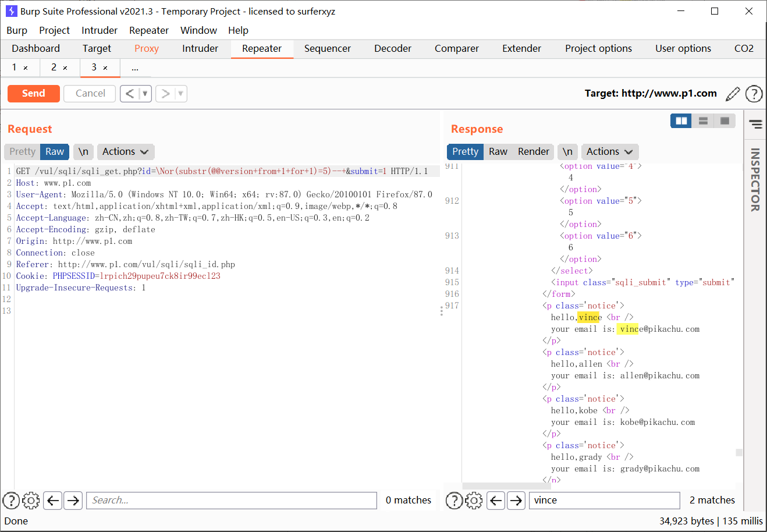Open the Help menu
The height and width of the screenshot is (532, 767).
coord(238,31)
